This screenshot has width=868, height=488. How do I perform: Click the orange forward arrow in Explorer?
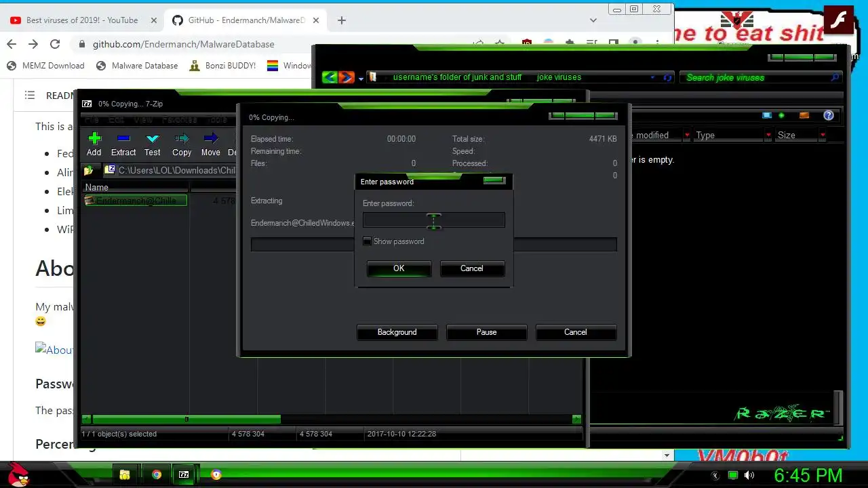(346, 77)
